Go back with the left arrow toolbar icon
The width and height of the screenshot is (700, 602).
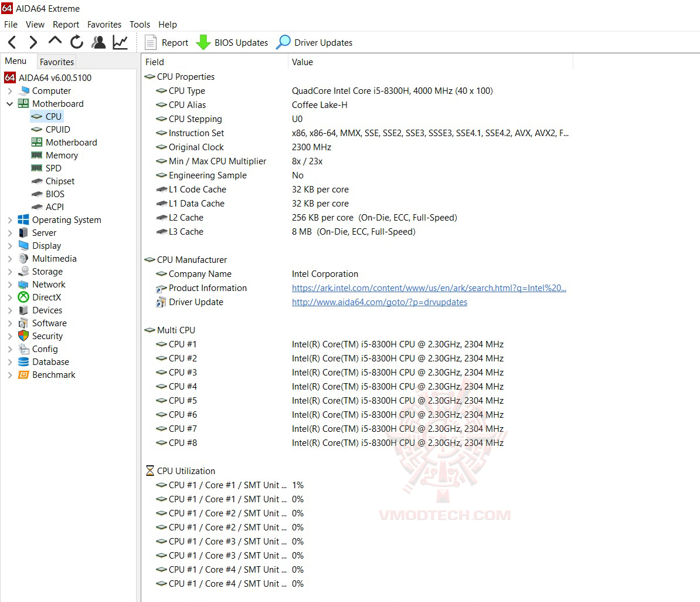pyautogui.click(x=12, y=42)
